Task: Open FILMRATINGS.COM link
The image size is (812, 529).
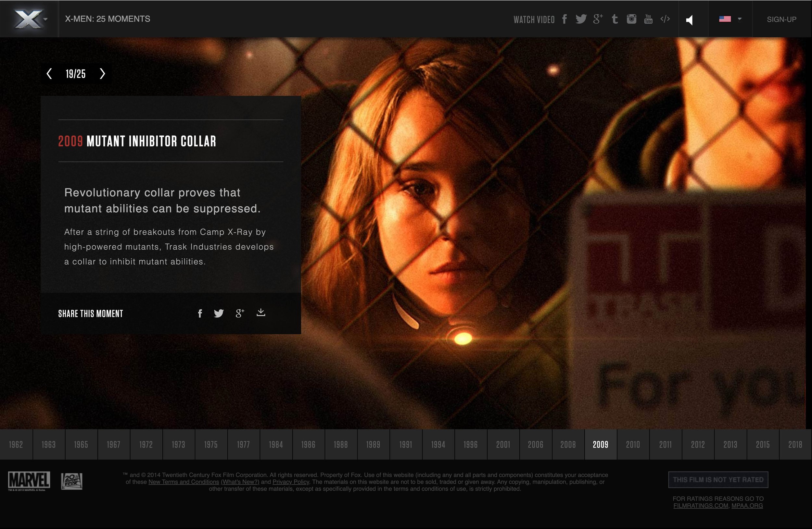Action: click(x=701, y=506)
